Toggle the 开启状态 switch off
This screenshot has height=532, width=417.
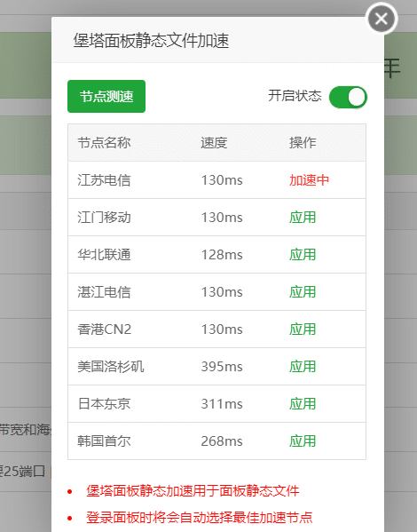(348, 98)
